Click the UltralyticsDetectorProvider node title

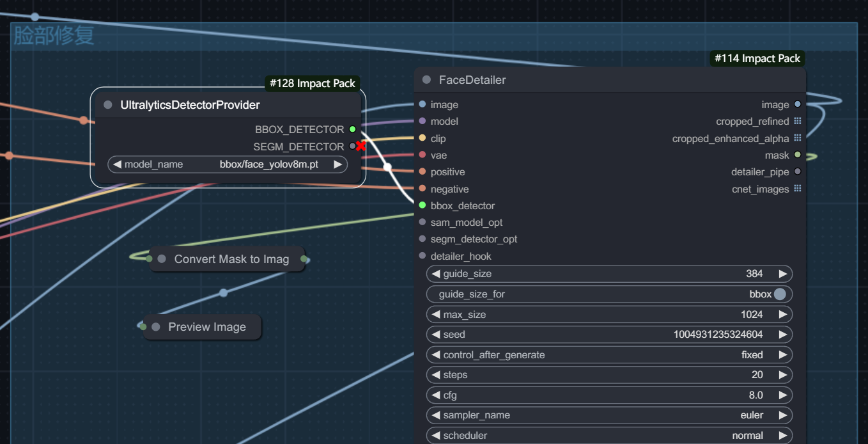pos(190,105)
